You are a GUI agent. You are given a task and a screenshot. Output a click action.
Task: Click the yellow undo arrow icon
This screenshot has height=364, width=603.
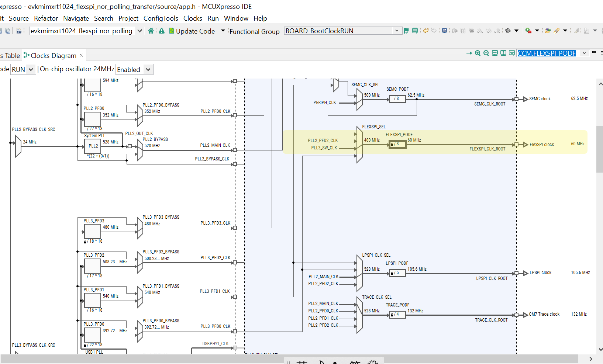(425, 31)
